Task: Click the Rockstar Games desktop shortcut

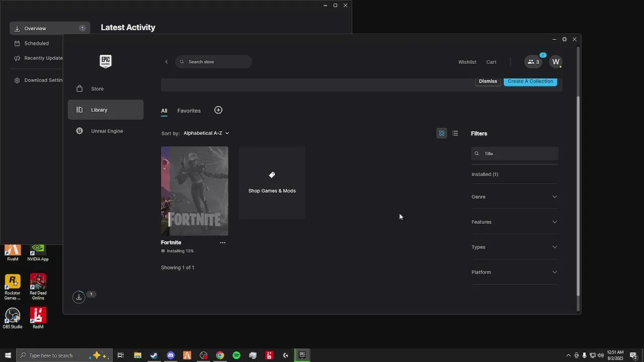Action: [13, 287]
